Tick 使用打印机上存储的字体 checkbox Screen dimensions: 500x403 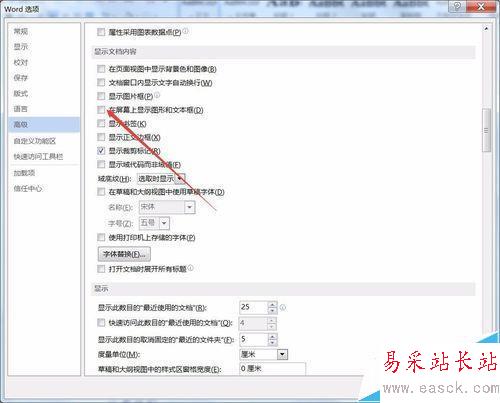tap(101, 237)
